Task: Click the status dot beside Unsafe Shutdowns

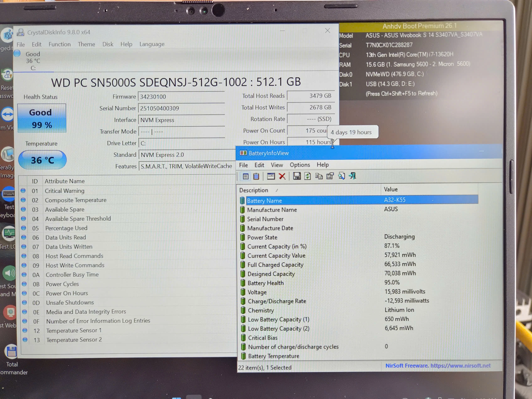Action: coord(24,302)
